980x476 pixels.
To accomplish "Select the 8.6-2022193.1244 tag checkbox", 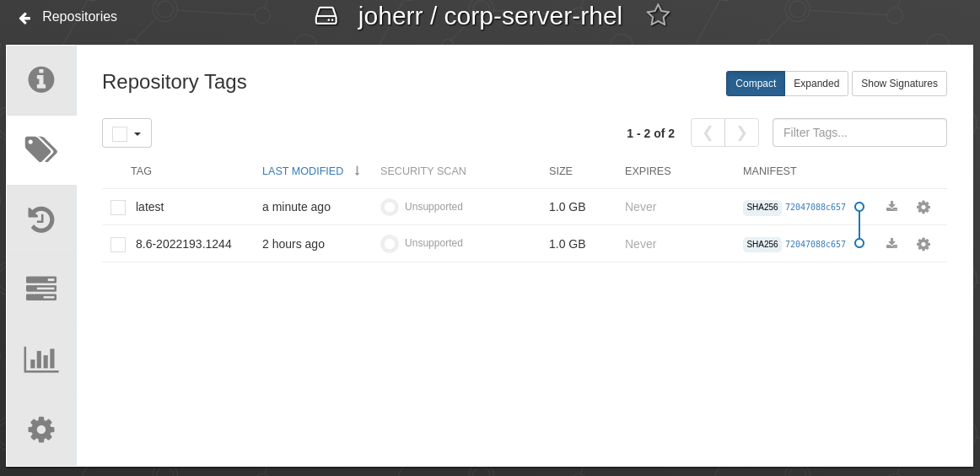I will pos(118,245).
